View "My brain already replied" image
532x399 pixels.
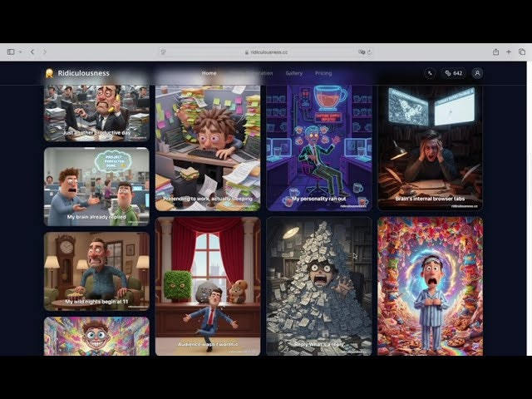click(x=96, y=187)
